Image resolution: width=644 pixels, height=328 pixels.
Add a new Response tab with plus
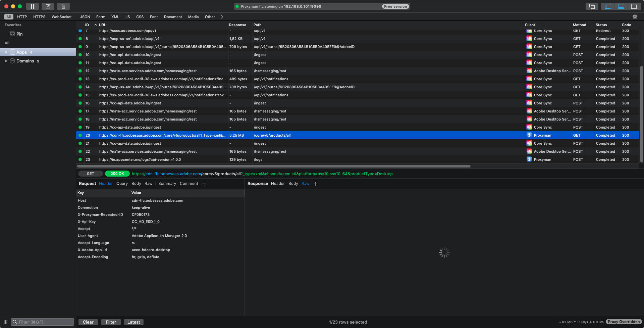(x=315, y=184)
